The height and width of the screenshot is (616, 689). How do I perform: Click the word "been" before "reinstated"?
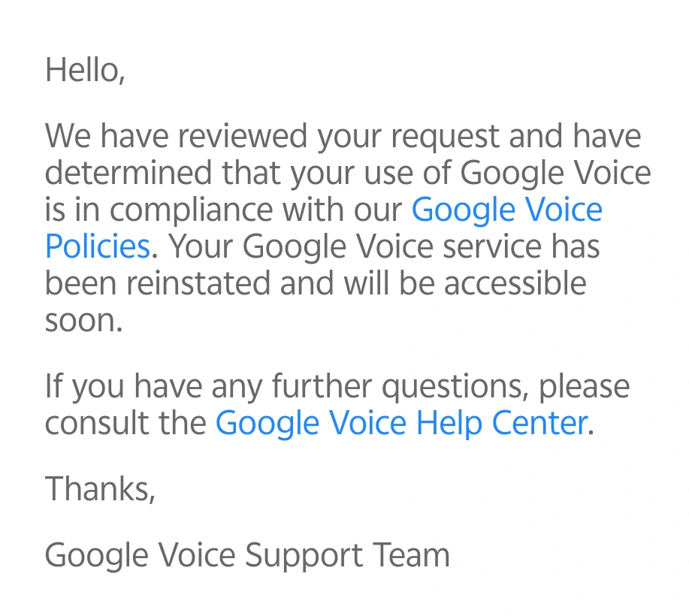coord(80,284)
